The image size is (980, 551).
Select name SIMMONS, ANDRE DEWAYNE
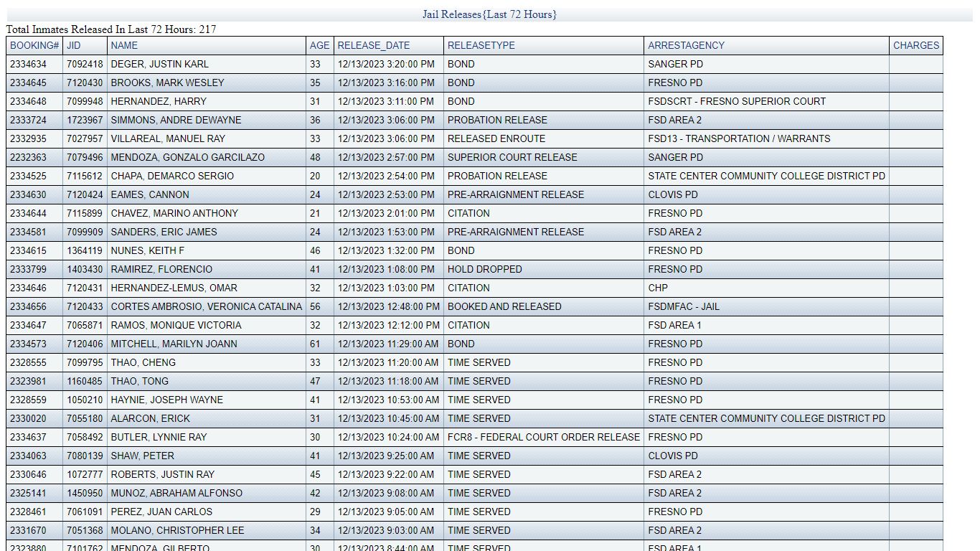[176, 120]
